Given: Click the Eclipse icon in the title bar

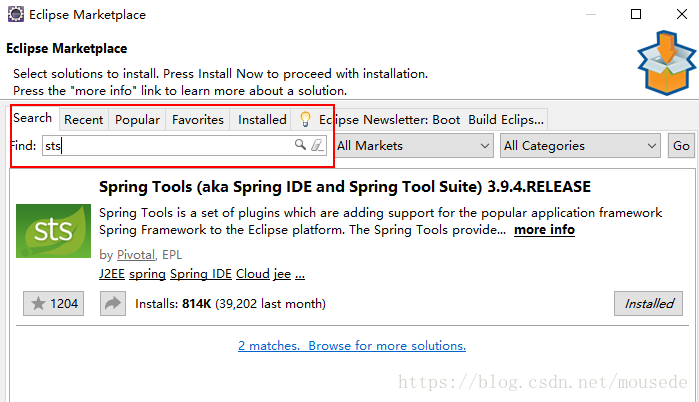Looking at the screenshot, I should (16, 15).
